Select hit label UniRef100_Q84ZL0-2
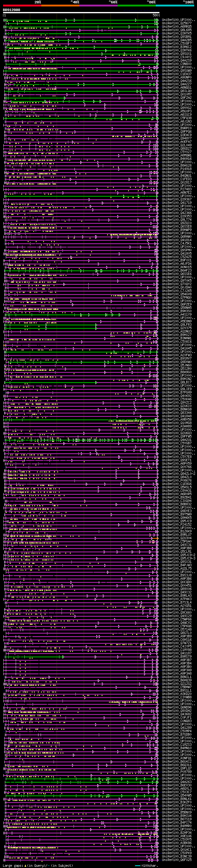The height and width of the screenshot is (868, 197). tap(179, 474)
